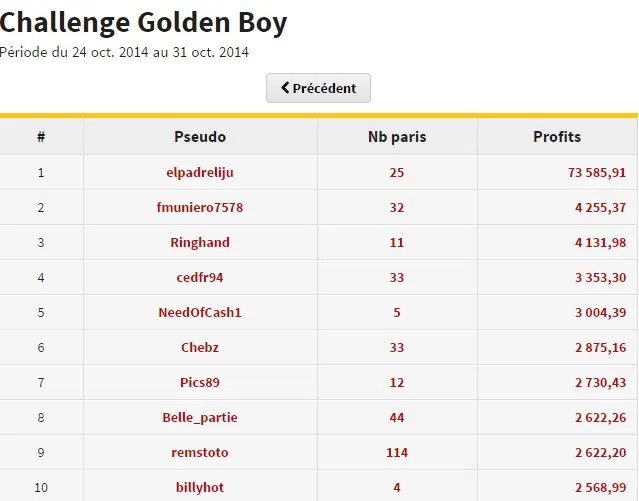Click the Challenge Golden Boy heading
Viewport: 639px width, 501px height.
(144, 22)
